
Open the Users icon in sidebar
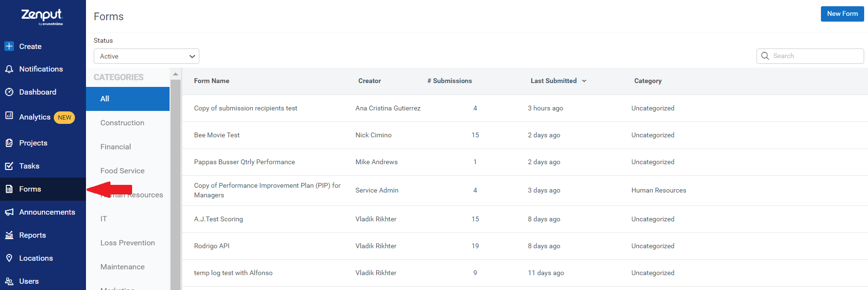pos(9,281)
